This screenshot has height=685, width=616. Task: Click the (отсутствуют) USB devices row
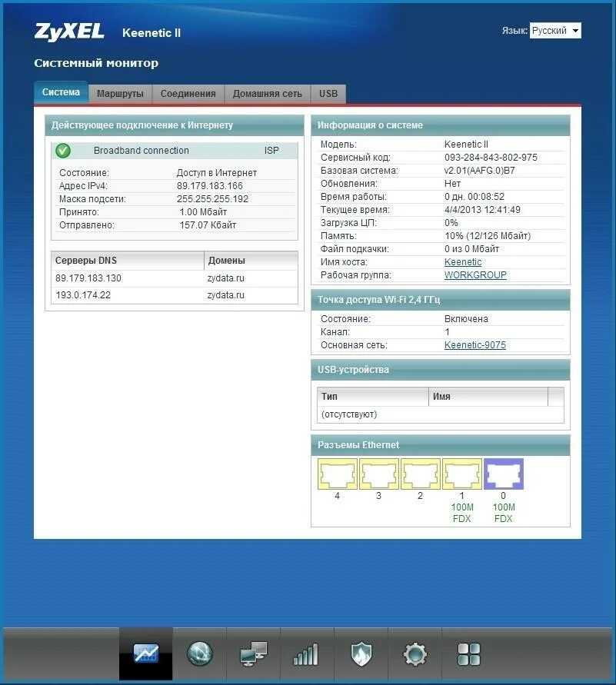441,414
